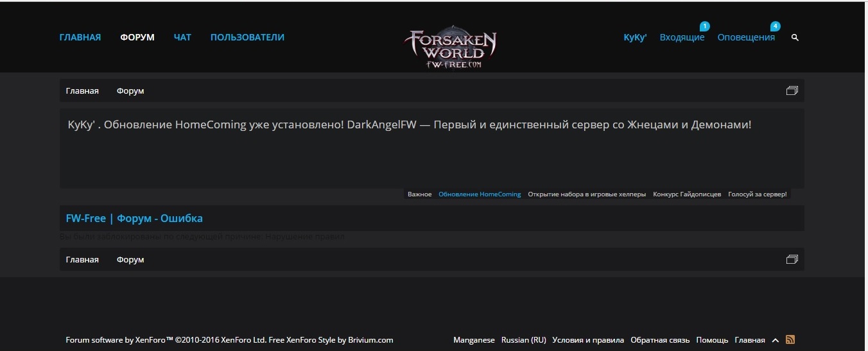Viewport: 868px width, 351px height.
Task: Open the КуКу' user account menu
Action: 635,37
